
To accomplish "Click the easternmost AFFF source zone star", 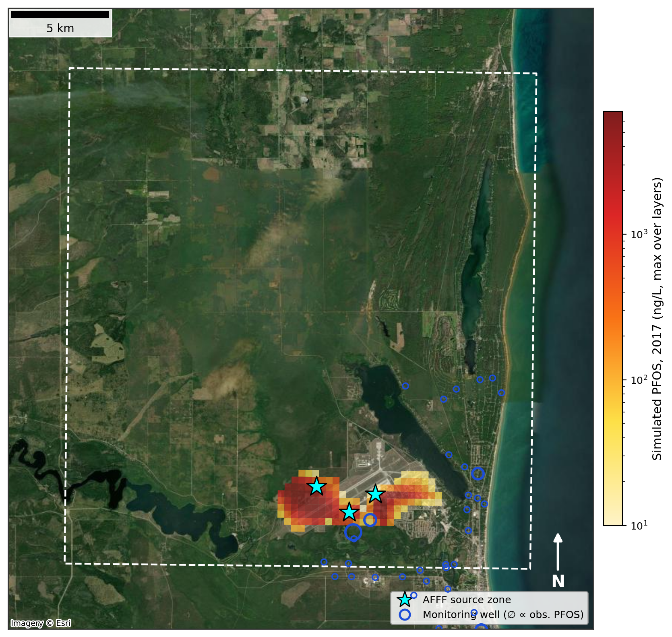I will pyautogui.click(x=375, y=493).
